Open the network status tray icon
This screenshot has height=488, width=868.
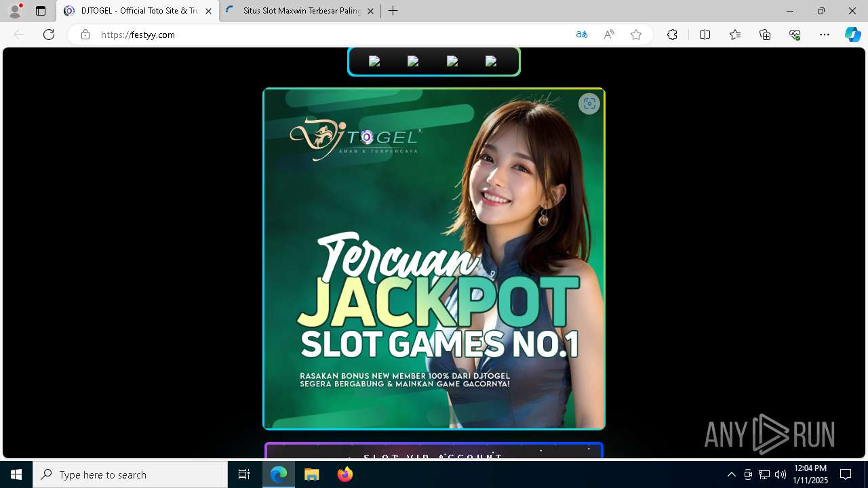[764, 474]
